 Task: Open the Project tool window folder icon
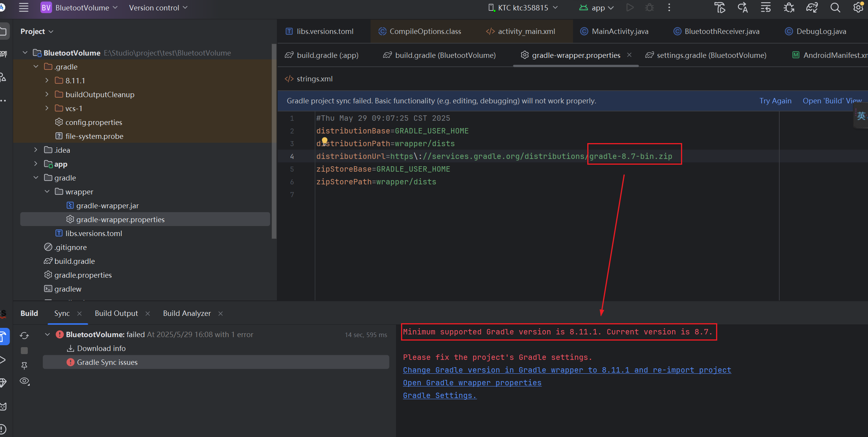(x=3, y=31)
